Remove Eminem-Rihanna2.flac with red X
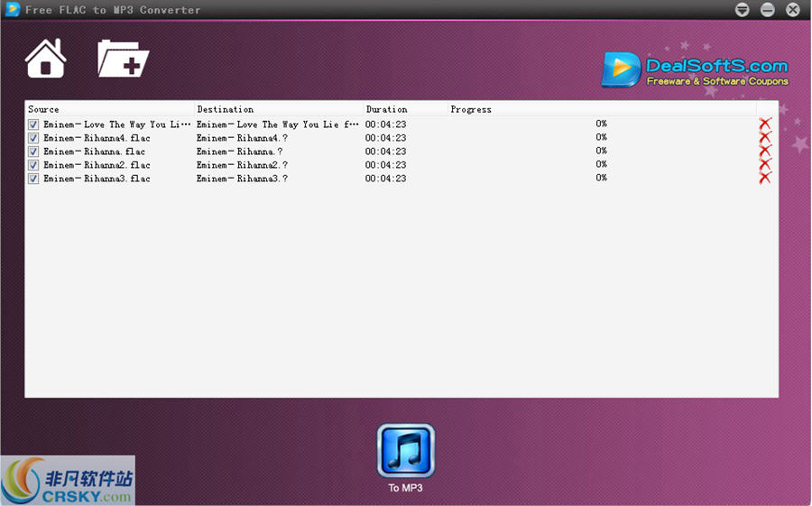This screenshot has height=506, width=812. pos(765,164)
